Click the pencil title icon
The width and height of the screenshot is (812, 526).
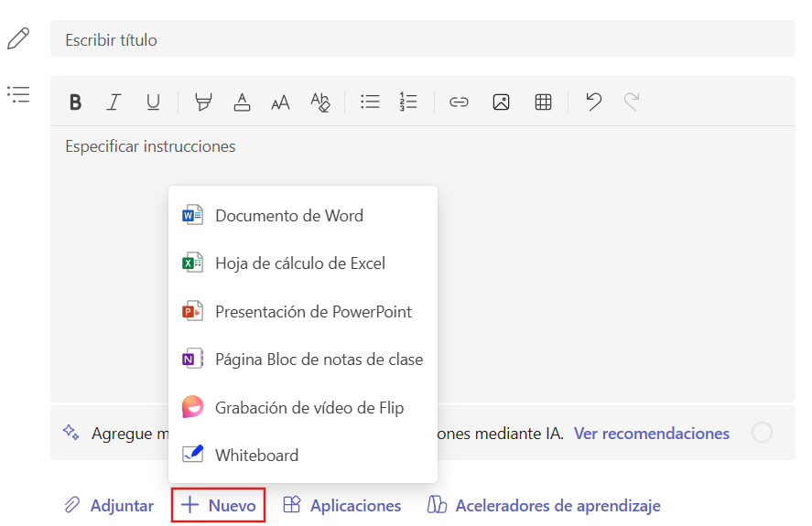point(18,38)
